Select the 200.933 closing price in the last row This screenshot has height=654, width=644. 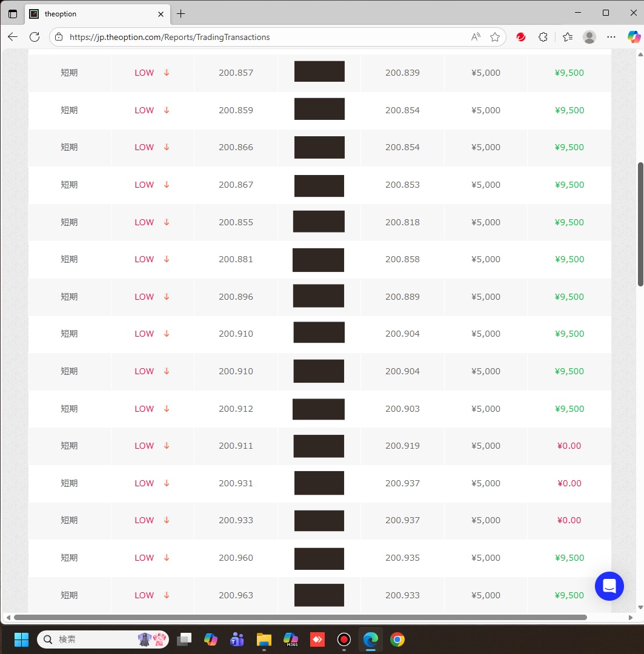[x=402, y=595]
